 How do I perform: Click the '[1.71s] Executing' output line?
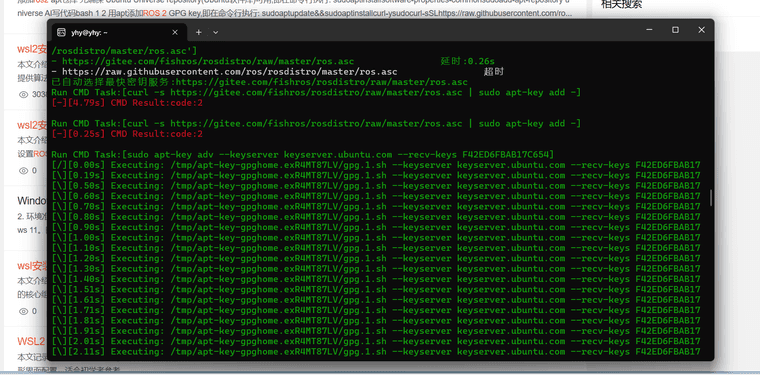376,310
